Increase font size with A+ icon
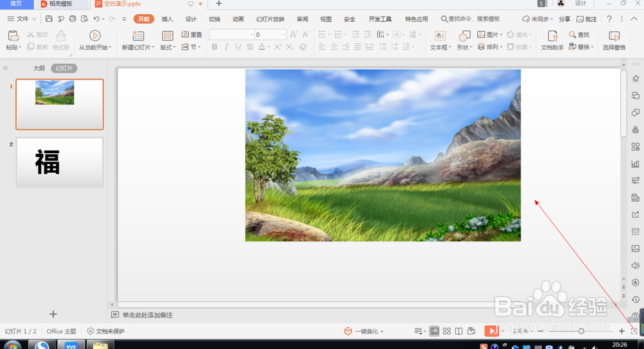This screenshot has height=349, width=644. coord(293,35)
